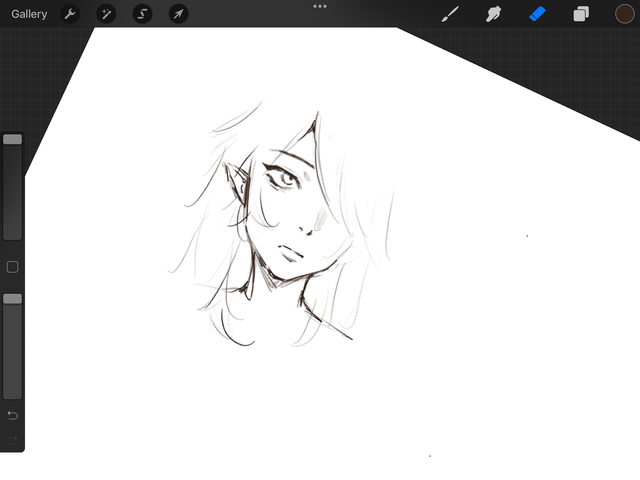This screenshot has width=640, height=480.
Task: Open the Layers panel
Action: click(581, 14)
